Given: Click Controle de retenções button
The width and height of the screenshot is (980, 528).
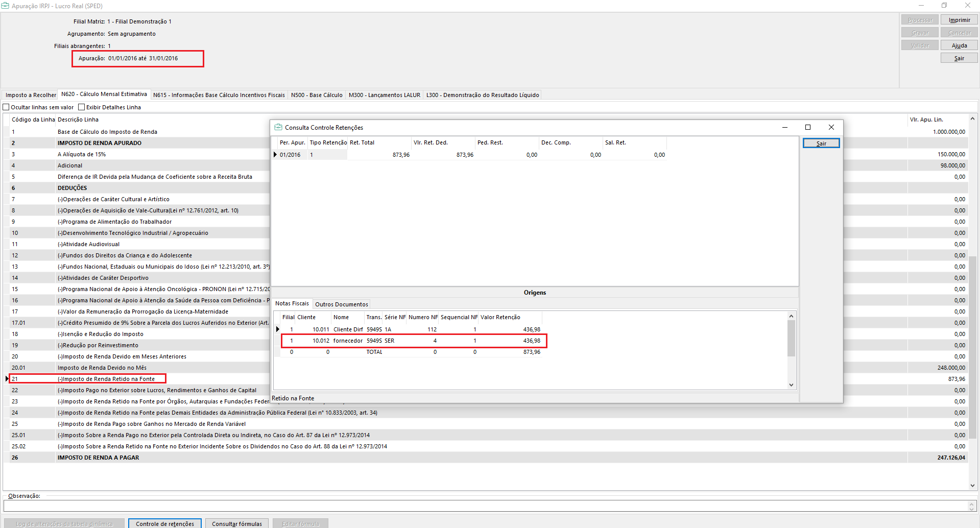Looking at the screenshot, I should tap(164, 523).
